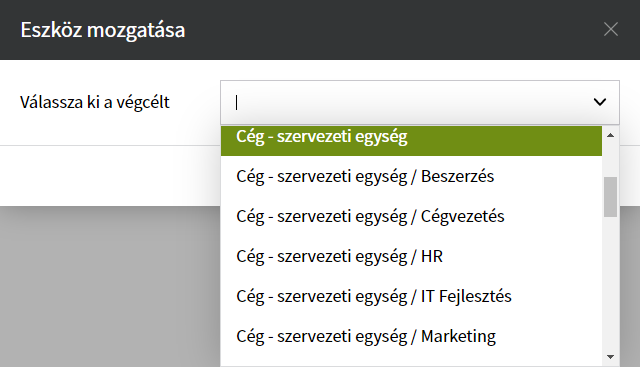Select Cég - szervezeti egység / HR
The width and height of the screenshot is (640, 367).
(x=411, y=256)
